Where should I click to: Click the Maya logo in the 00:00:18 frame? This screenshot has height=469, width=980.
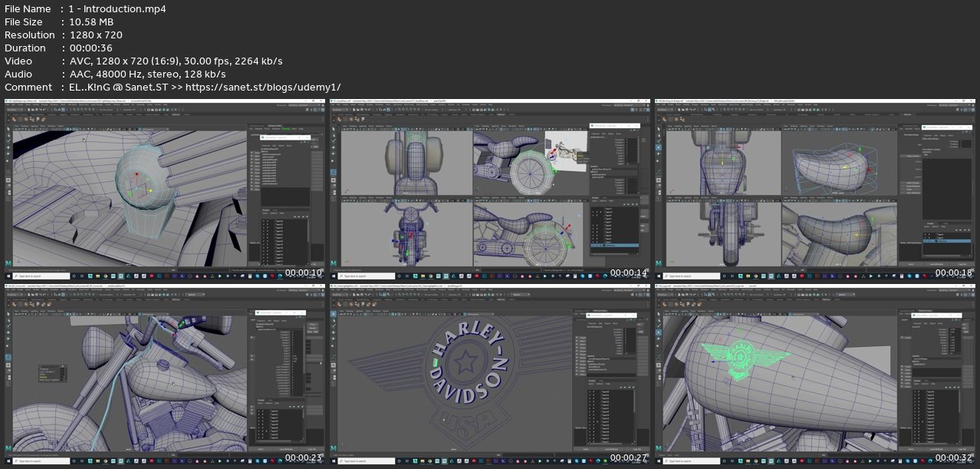(x=659, y=263)
